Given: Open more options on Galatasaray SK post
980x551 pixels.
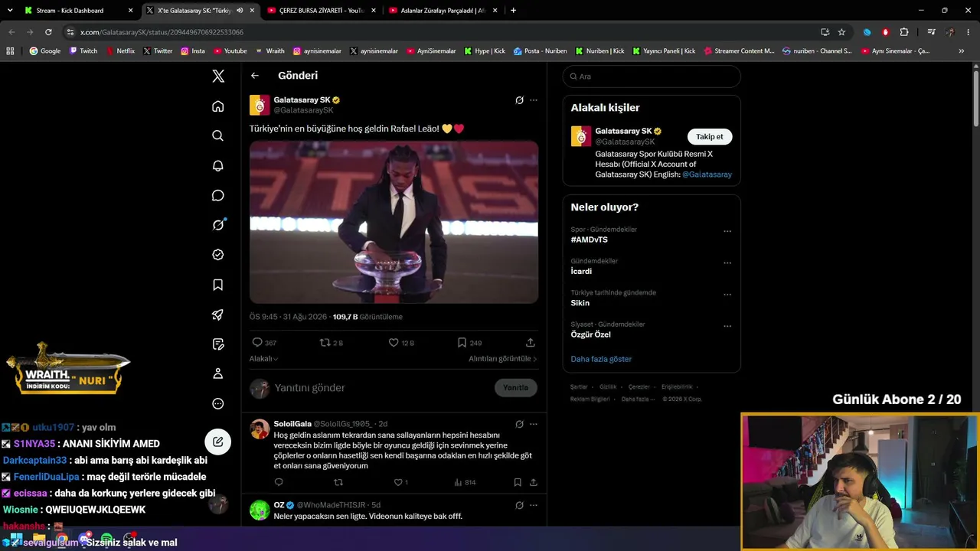Looking at the screenshot, I should (x=534, y=100).
